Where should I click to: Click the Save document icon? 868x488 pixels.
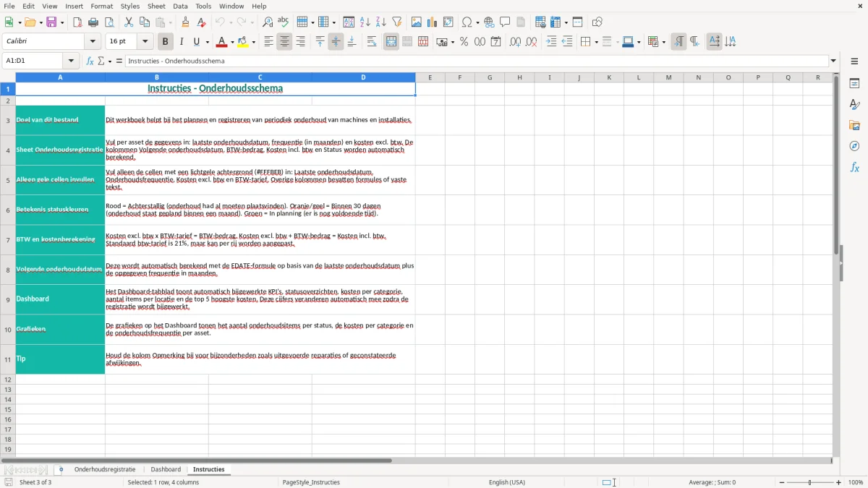click(x=51, y=22)
